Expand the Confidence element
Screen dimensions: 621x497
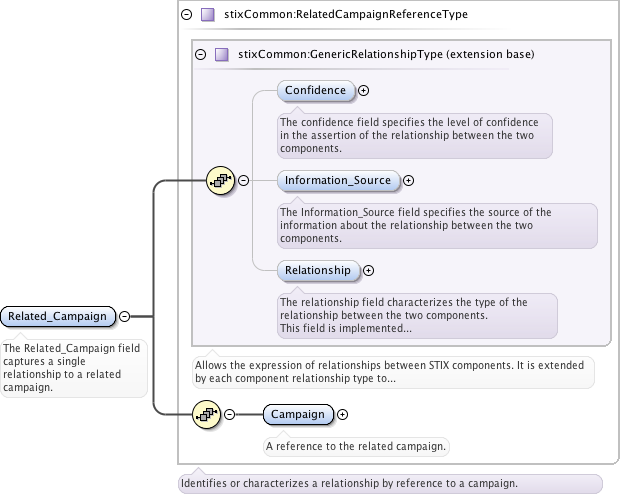[364, 90]
